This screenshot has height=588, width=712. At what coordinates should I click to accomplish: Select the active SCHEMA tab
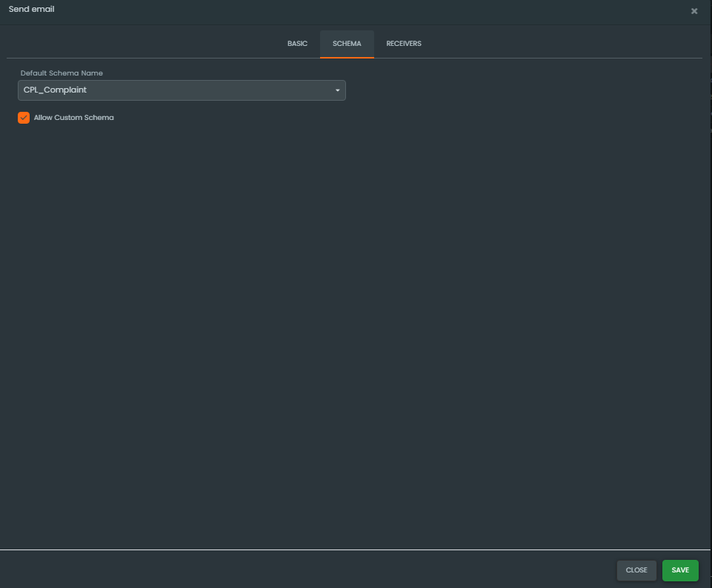point(347,44)
